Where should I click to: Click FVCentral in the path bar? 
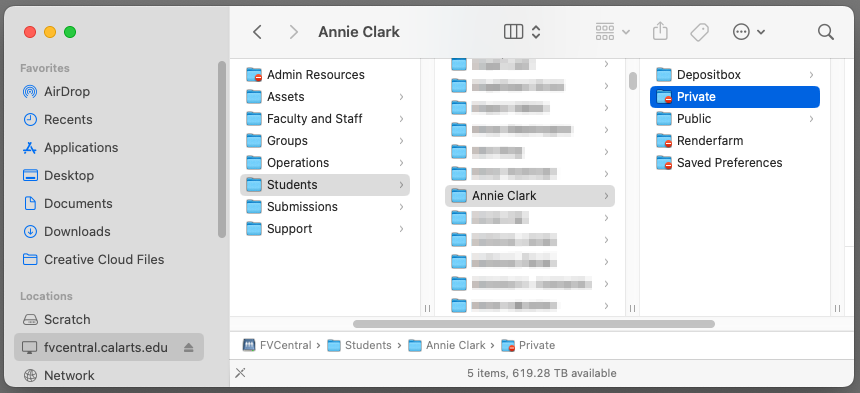[277, 345]
